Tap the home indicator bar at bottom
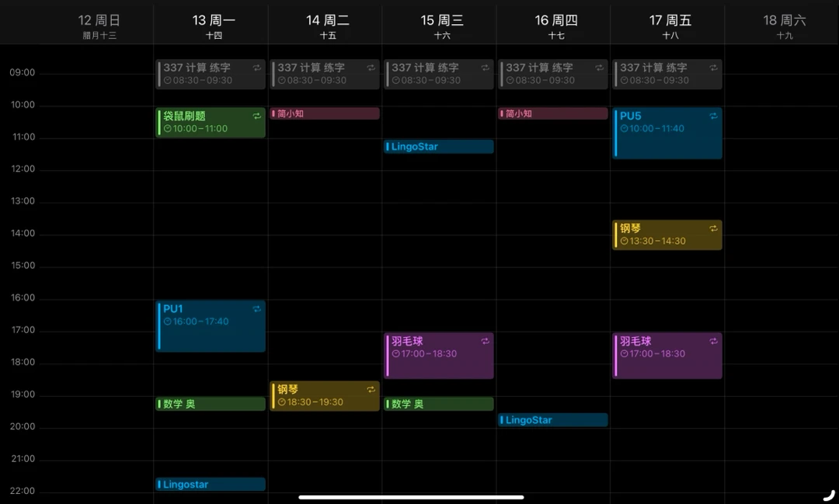This screenshot has height=504, width=839. [x=411, y=497]
